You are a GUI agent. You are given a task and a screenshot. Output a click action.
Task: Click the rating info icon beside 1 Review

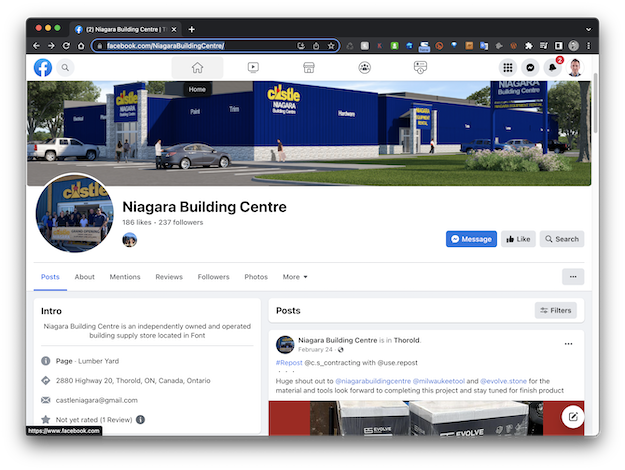pos(140,419)
